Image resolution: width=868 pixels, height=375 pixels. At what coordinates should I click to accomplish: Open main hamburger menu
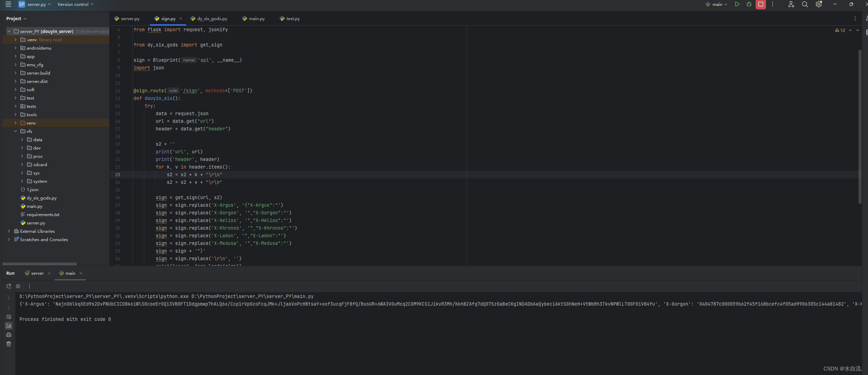tap(8, 5)
